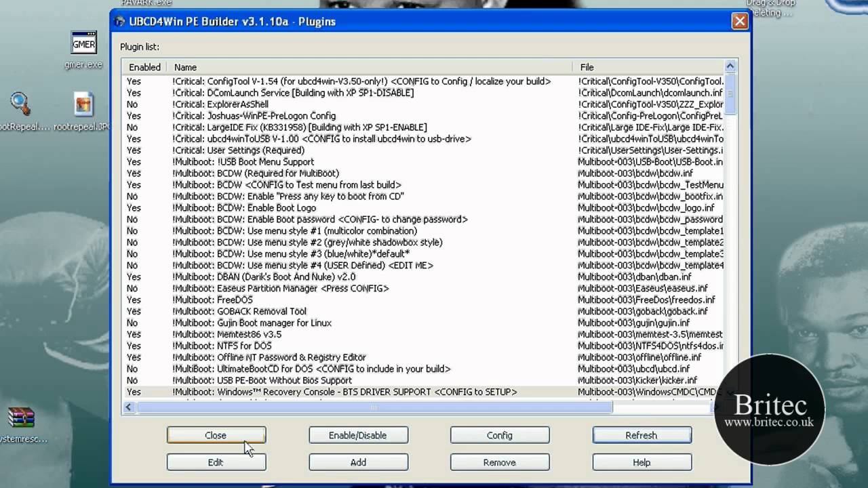Select the ConfigTool V-1.54 plugin row
This screenshot has height=488, width=868.
point(423,81)
